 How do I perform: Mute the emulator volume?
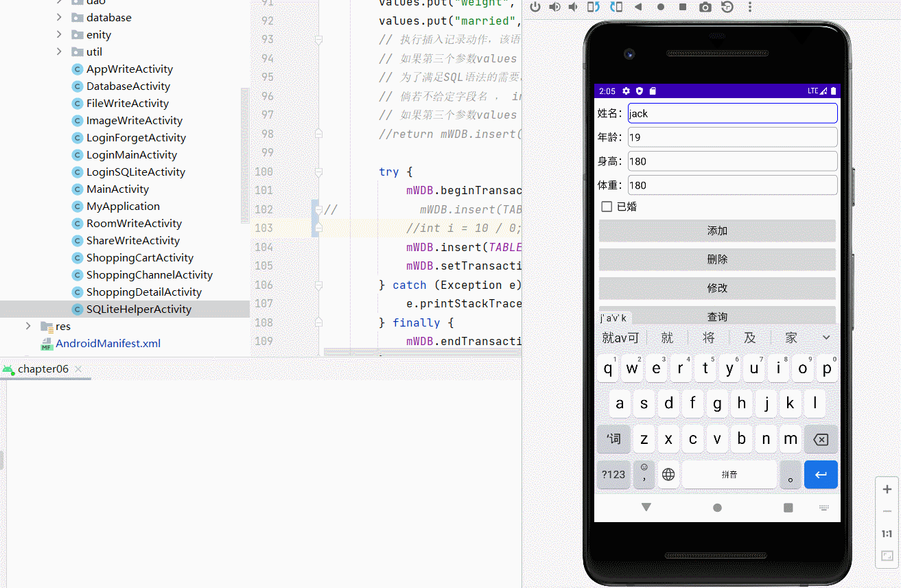pyautogui.click(x=574, y=8)
